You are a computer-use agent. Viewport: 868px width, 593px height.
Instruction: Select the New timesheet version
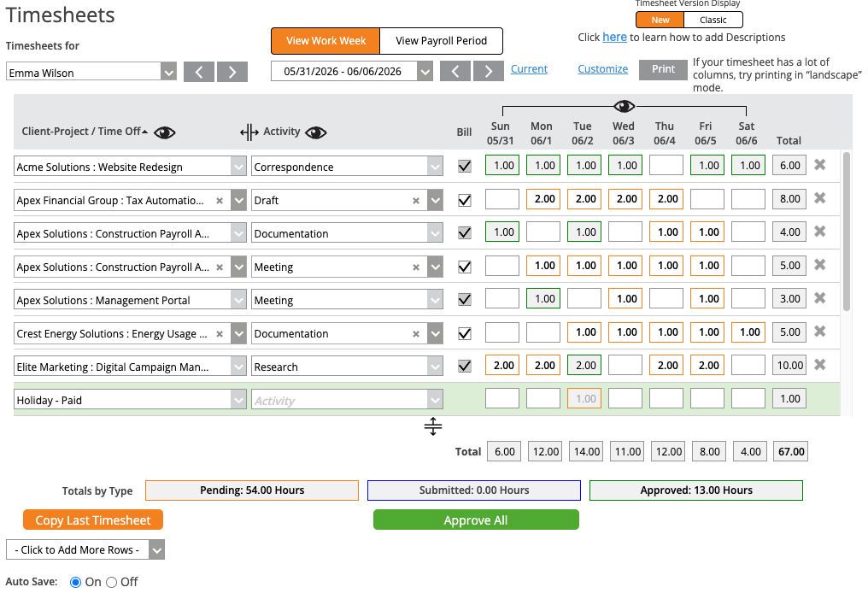[x=660, y=20]
